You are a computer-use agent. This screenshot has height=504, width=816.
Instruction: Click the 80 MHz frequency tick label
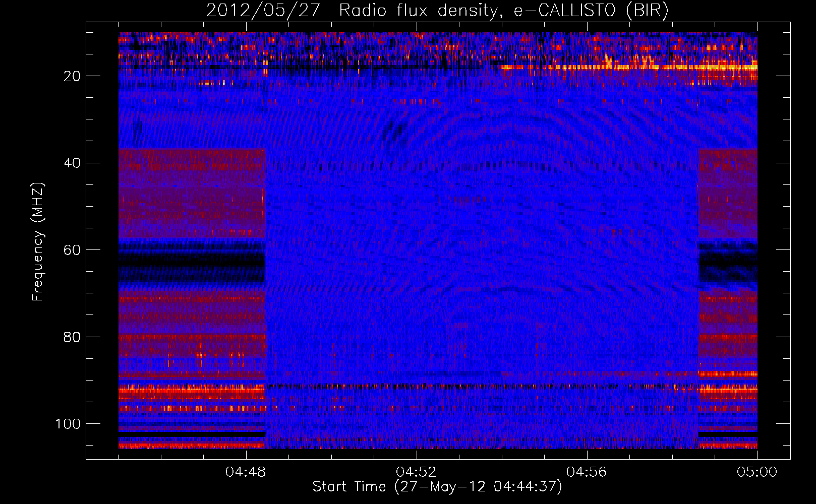(x=72, y=337)
